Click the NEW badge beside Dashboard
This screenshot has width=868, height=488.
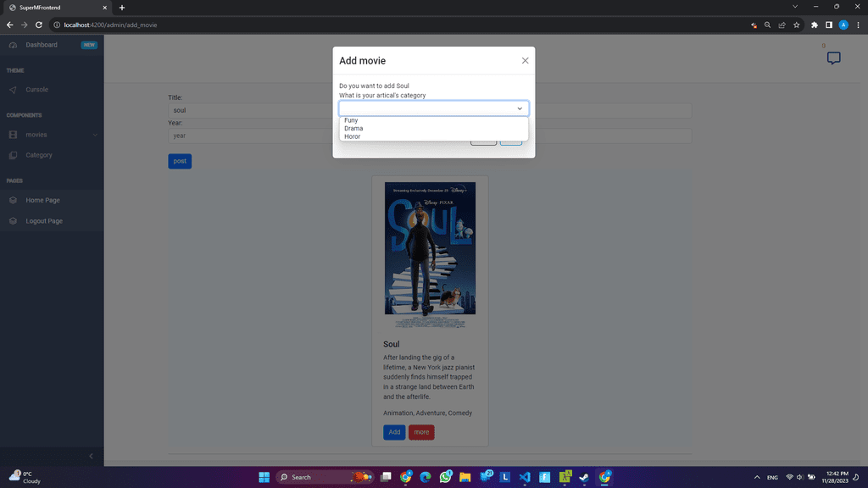click(x=89, y=45)
